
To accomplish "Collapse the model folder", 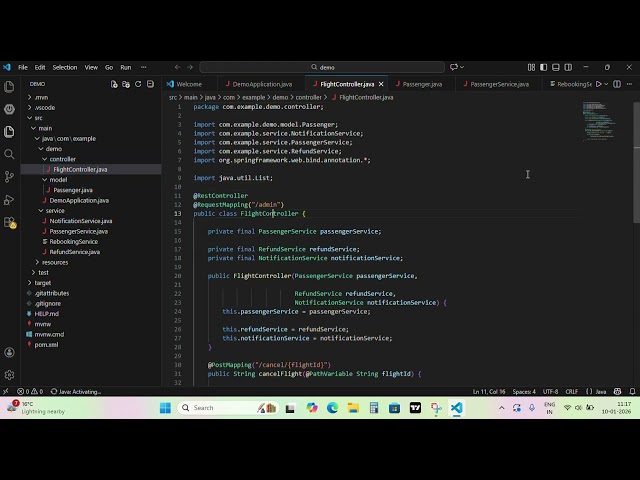I will click(x=58, y=180).
